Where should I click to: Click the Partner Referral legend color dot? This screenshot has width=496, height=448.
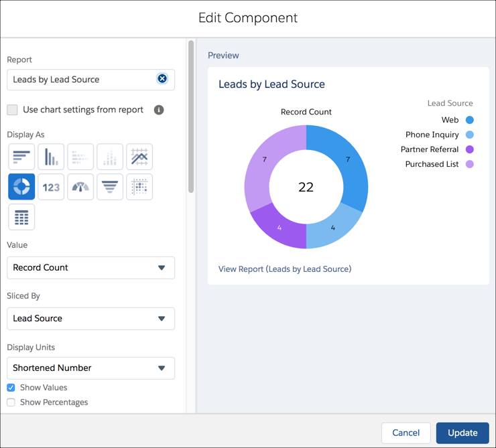470,149
